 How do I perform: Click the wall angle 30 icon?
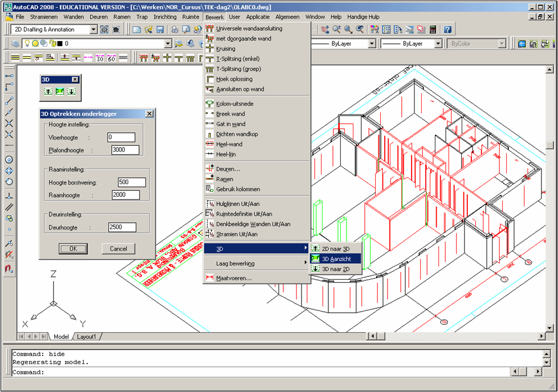click(100, 58)
